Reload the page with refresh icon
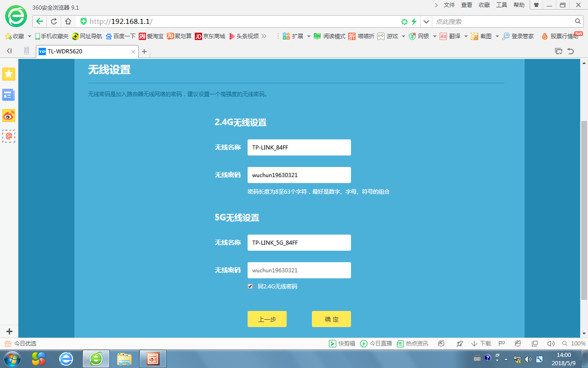 (54, 22)
